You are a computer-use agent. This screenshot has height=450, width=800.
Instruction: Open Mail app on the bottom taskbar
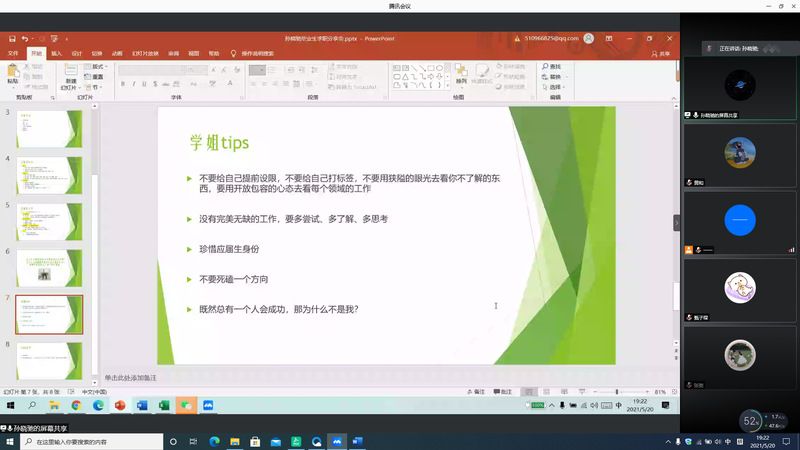(x=276, y=442)
